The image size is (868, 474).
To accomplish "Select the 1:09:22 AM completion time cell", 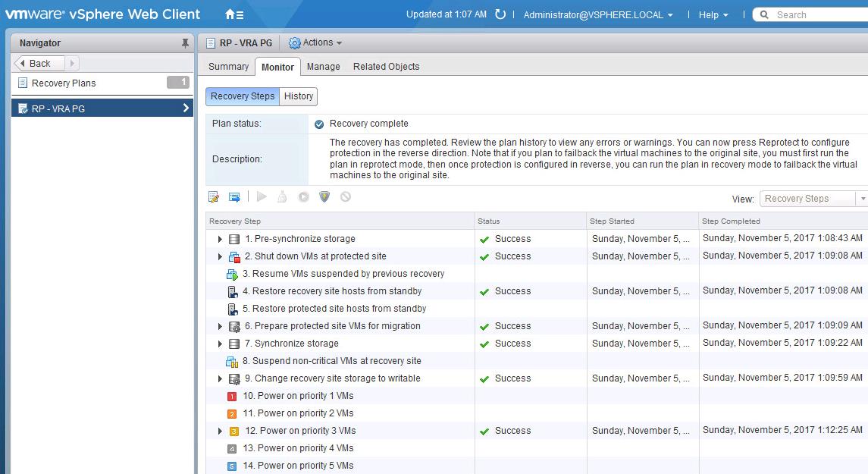I will (782, 343).
